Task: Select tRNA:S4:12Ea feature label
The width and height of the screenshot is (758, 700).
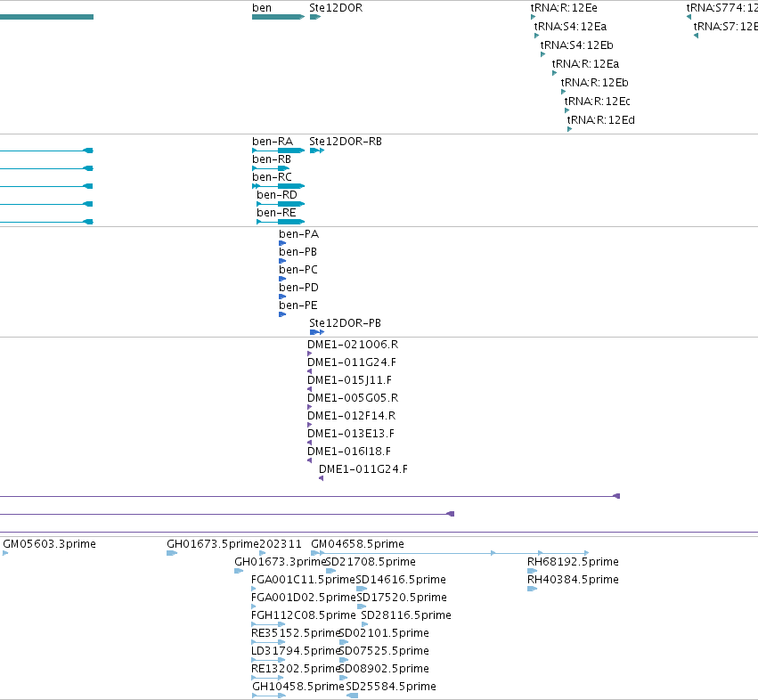Action: pyautogui.click(x=570, y=27)
